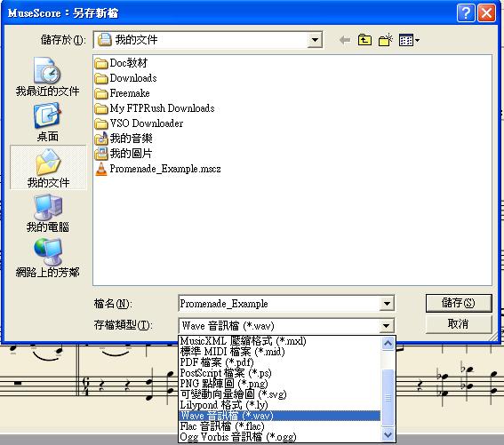The height and width of the screenshot is (445, 504).
Task: Go up one folder level icon
Action: (x=364, y=40)
